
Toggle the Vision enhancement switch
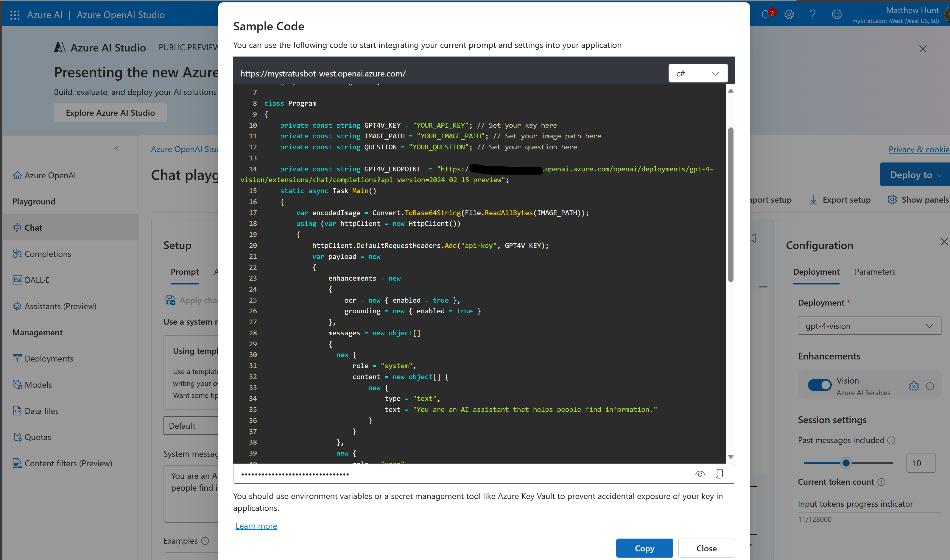819,385
